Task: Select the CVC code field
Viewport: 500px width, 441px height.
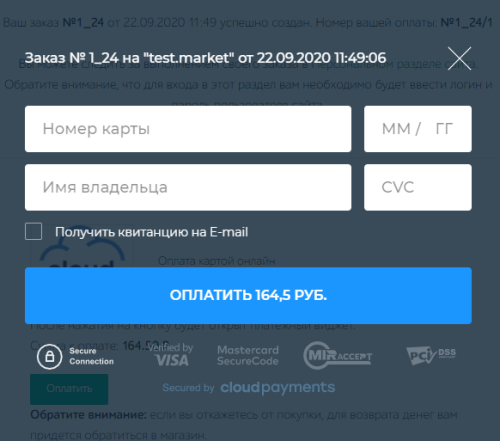Action: [418, 187]
